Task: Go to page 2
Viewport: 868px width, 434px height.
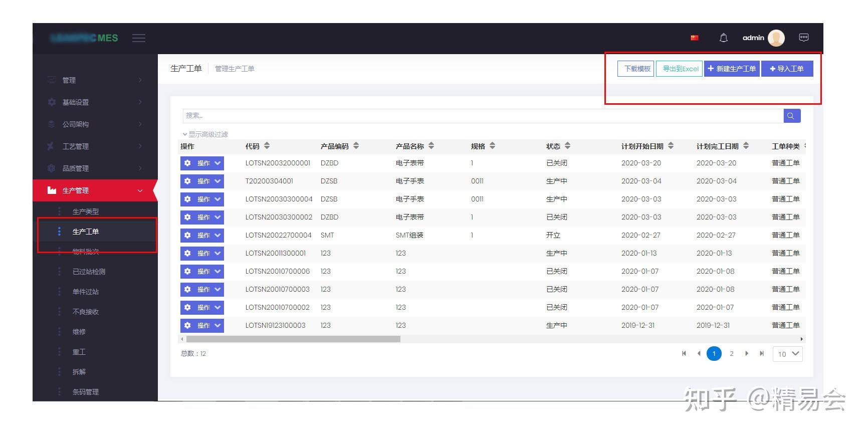Action: pyautogui.click(x=732, y=353)
